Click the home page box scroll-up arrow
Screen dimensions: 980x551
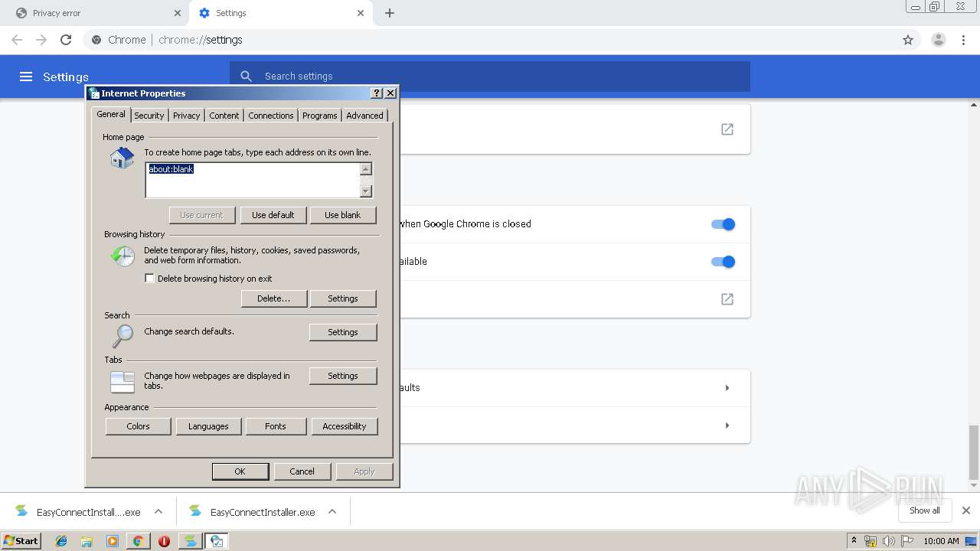click(x=366, y=170)
